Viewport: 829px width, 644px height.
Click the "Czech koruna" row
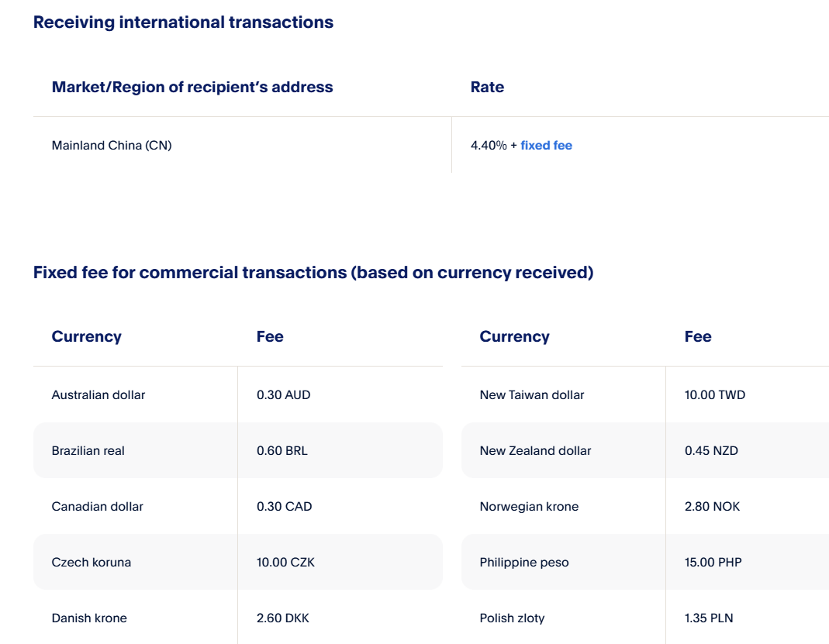(x=92, y=563)
